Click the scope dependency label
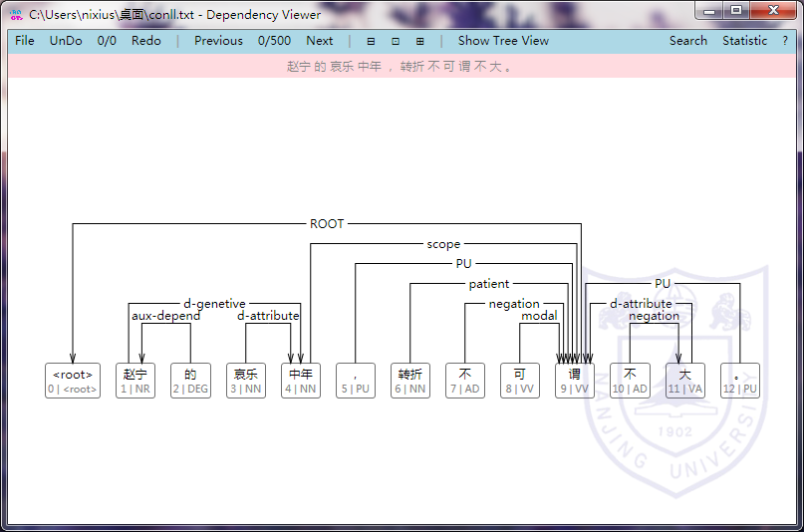Screen dimensions: 804x532 (x=443, y=244)
